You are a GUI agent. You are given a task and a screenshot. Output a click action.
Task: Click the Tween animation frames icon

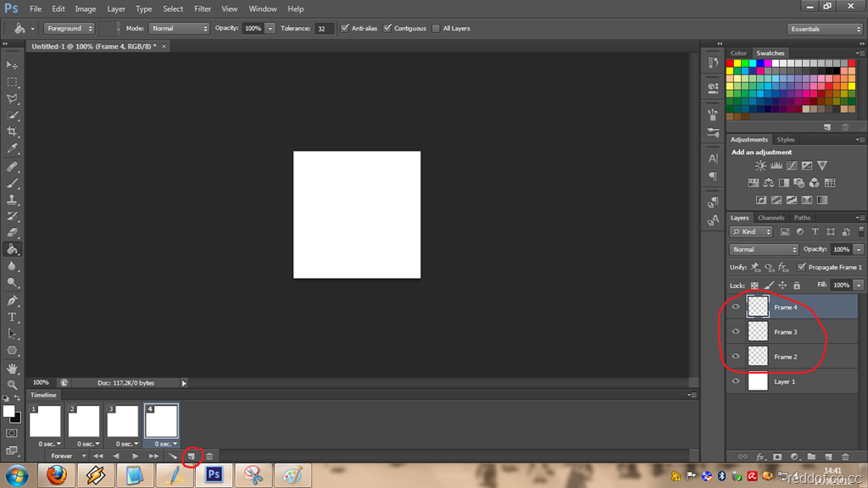coord(173,456)
